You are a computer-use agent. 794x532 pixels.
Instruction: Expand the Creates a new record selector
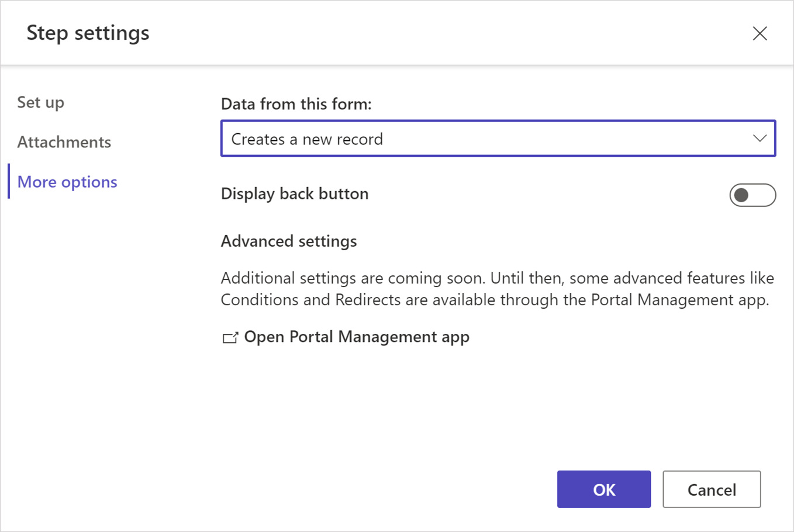pyautogui.click(x=498, y=139)
